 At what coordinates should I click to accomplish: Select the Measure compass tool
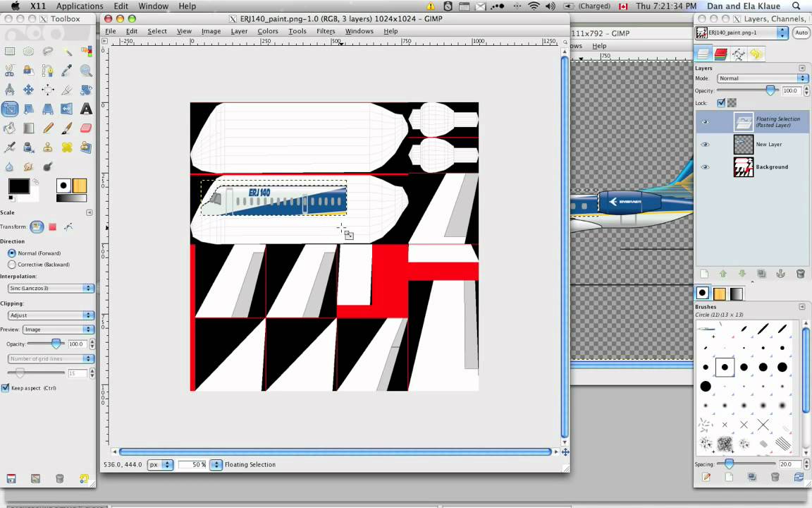[x=10, y=90]
